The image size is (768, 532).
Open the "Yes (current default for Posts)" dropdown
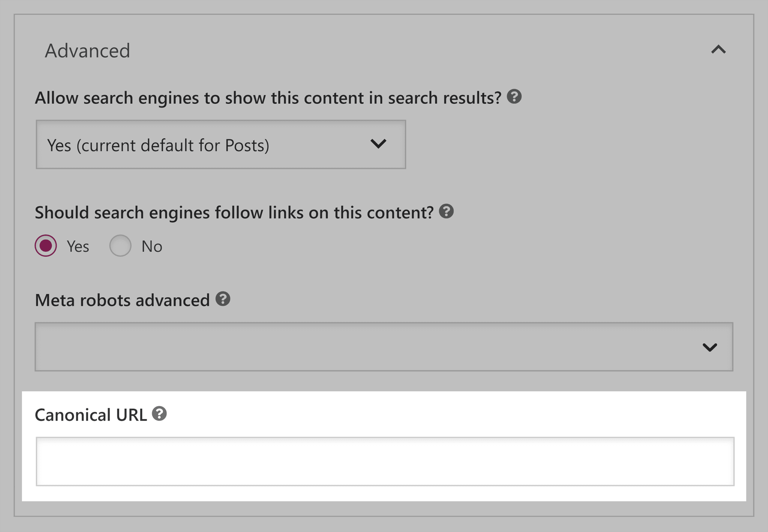(x=220, y=144)
